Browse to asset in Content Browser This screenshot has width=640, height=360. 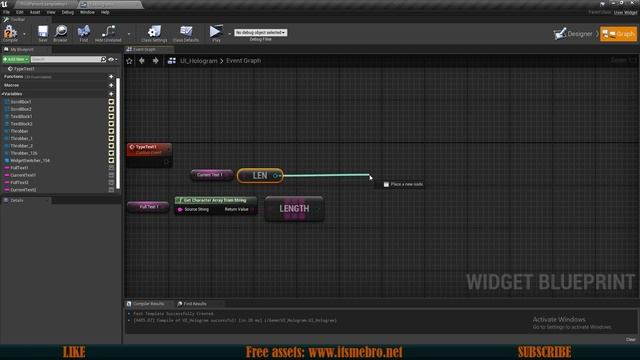click(60, 33)
